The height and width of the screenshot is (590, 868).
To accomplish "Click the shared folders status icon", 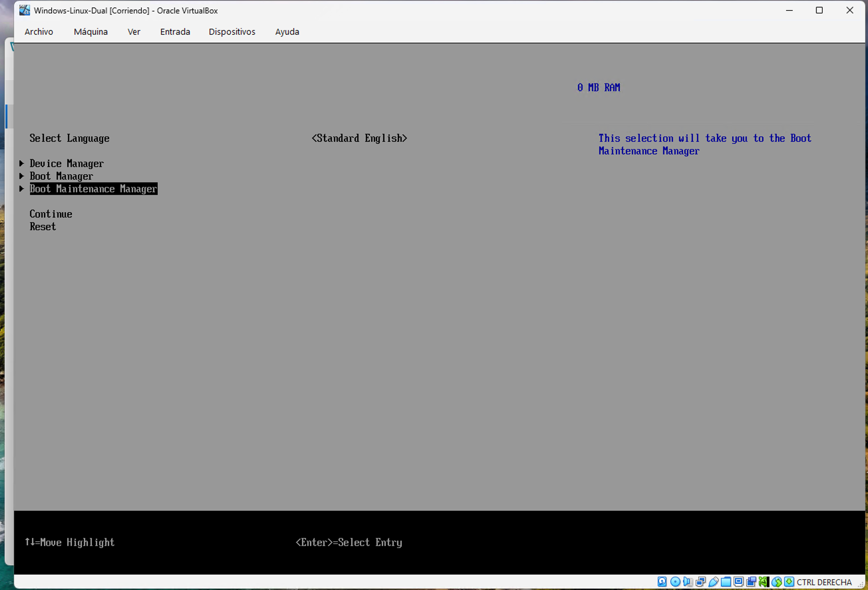I will tap(726, 582).
